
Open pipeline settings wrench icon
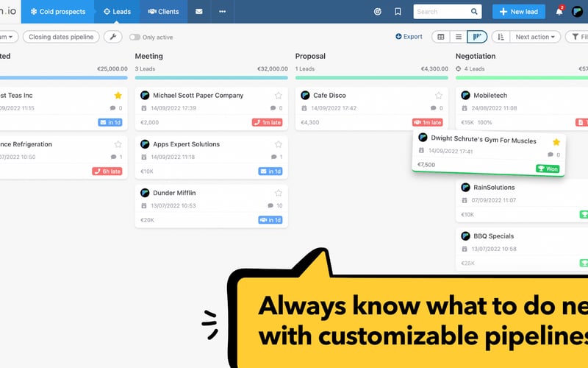(x=113, y=37)
